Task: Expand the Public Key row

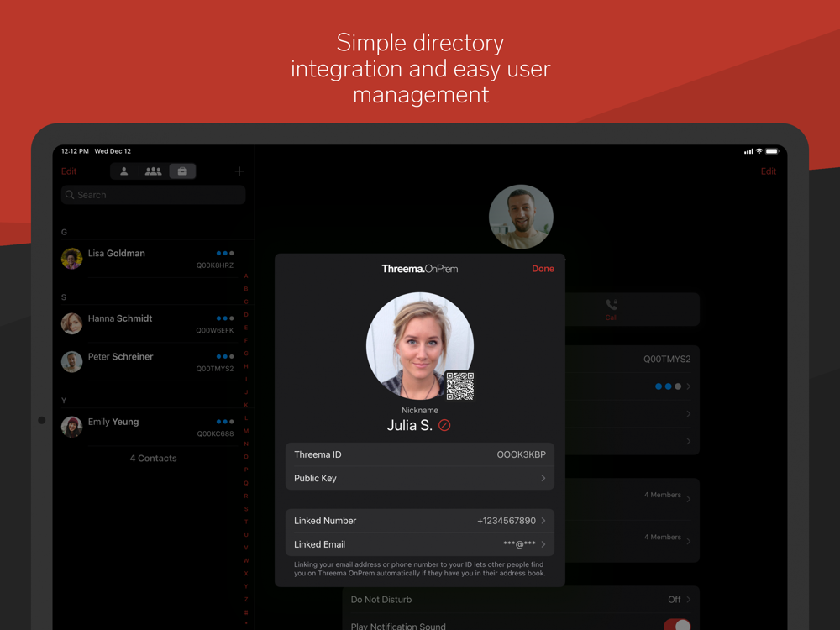Action: click(x=420, y=479)
